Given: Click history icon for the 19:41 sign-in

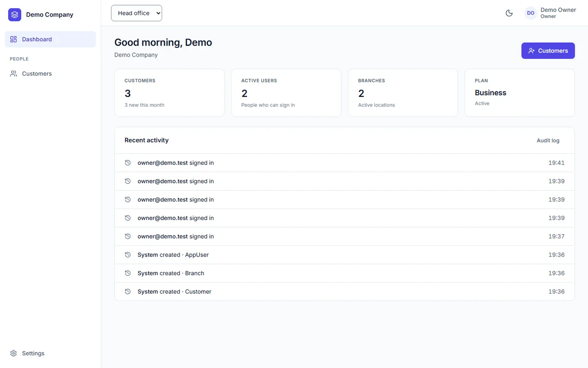Looking at the screenshot, I should click(128, 163).
